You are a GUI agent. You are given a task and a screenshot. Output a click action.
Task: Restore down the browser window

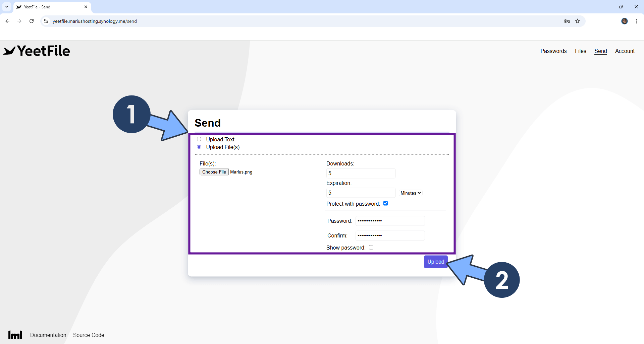[x=621, y=7]
